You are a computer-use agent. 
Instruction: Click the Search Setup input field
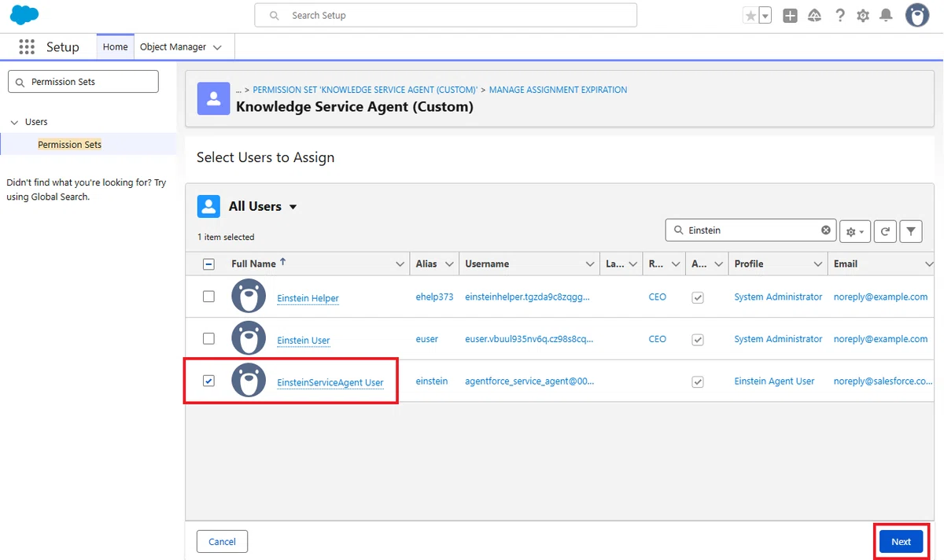pyautogui.click(x=446, y=16)
